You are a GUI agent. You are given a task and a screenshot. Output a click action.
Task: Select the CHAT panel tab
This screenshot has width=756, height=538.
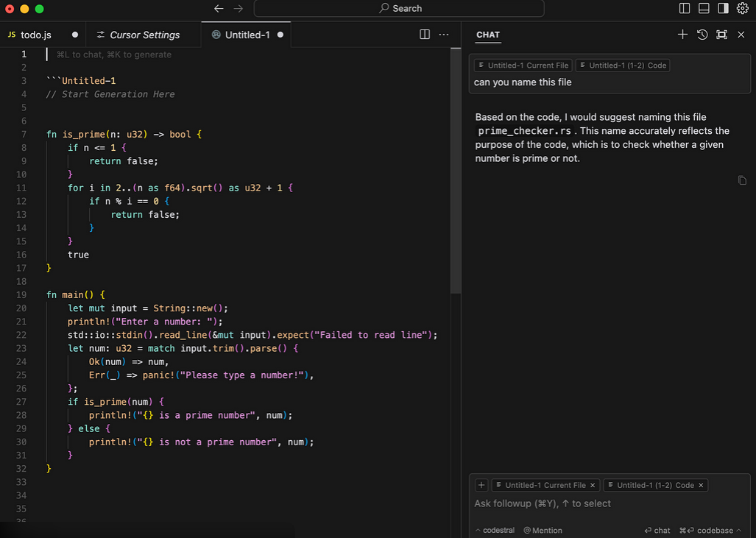[488, 35]
